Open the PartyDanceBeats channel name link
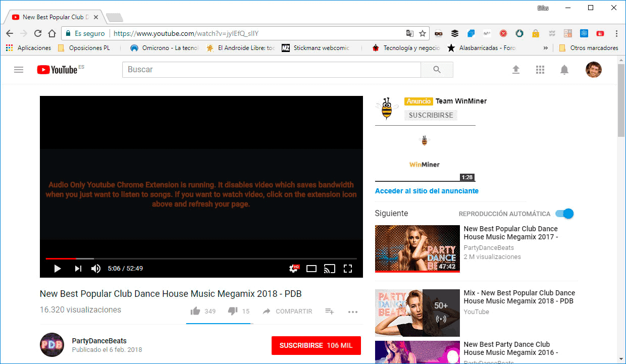The width and height of the screenshot is (626, 364). click(99, 341)
